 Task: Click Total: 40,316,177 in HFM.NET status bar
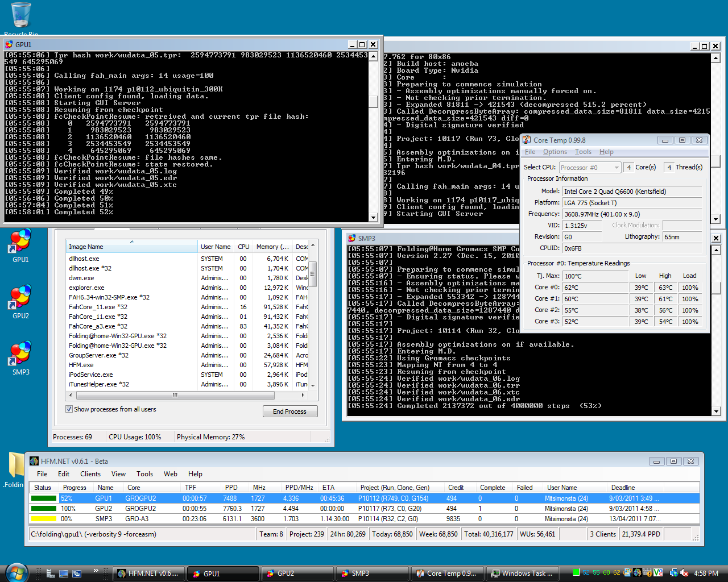(x=489, y=534)
